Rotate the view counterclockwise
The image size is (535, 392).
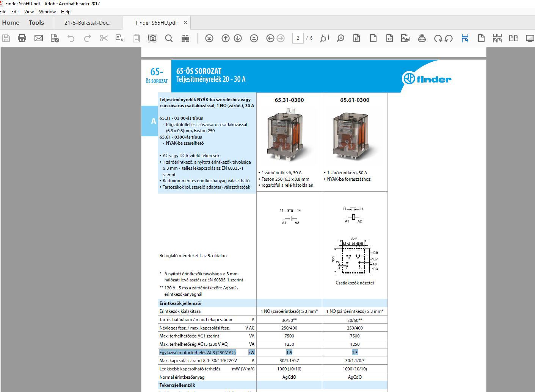[x=449, y=38]
